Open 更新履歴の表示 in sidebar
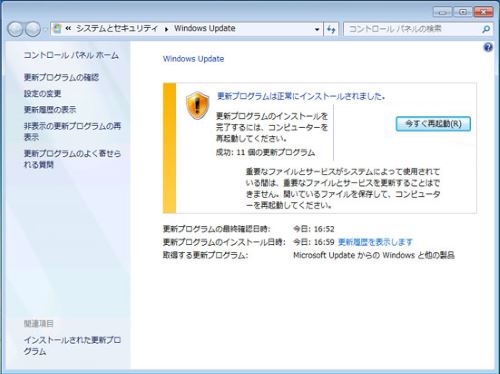Image resolution: width=500 pixels, height=374 pixels. coord(50,110)
